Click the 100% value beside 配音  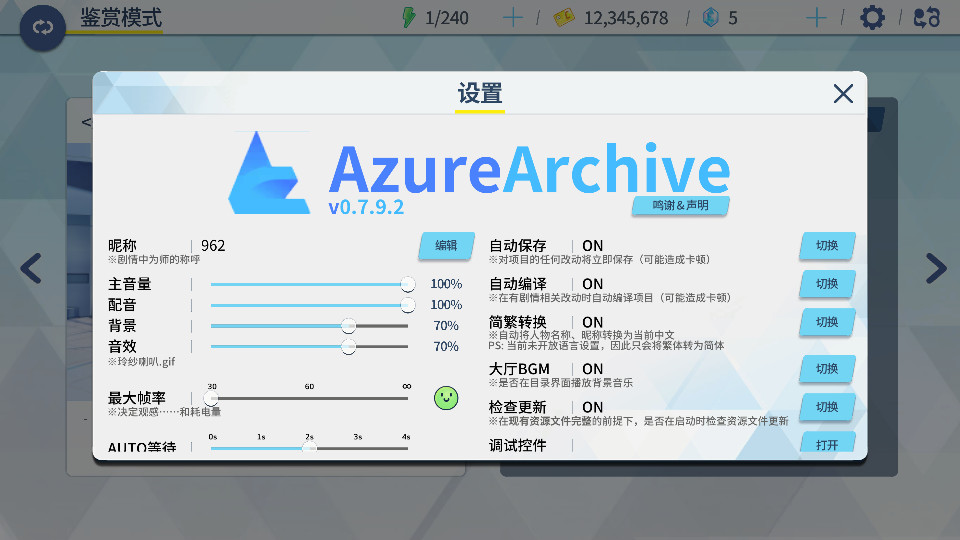[446, 305]
